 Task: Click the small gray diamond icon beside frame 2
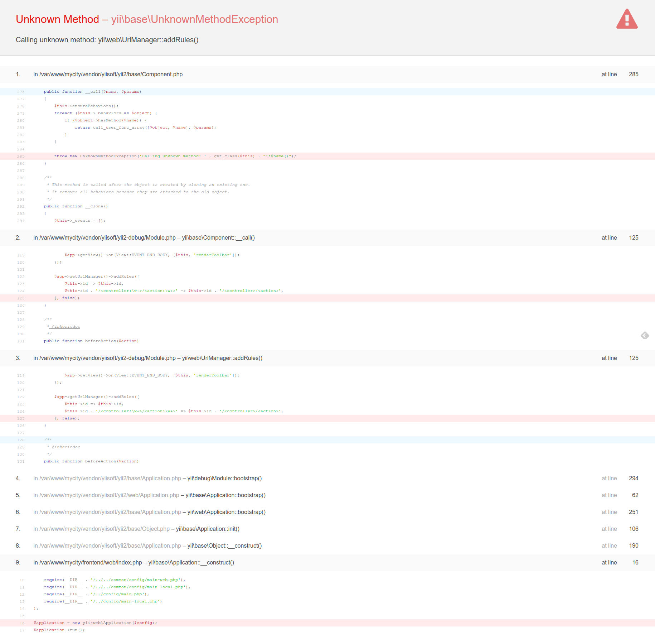point(645,335)
